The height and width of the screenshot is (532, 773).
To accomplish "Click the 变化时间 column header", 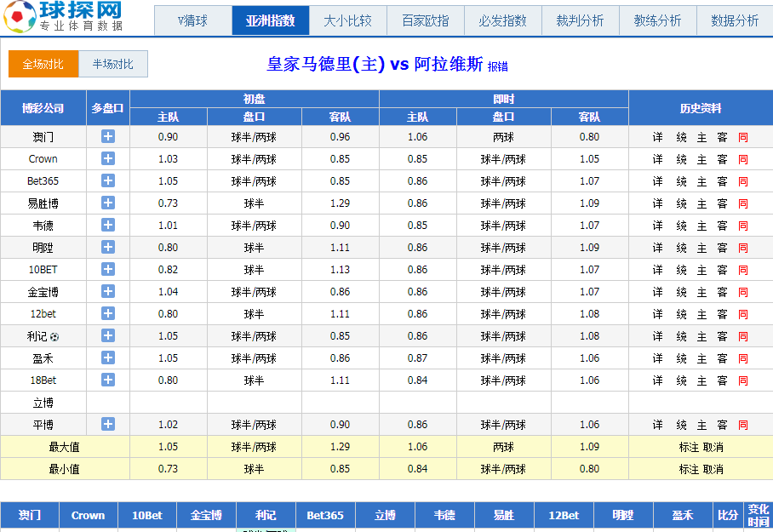I will click(x=758, y=515).
